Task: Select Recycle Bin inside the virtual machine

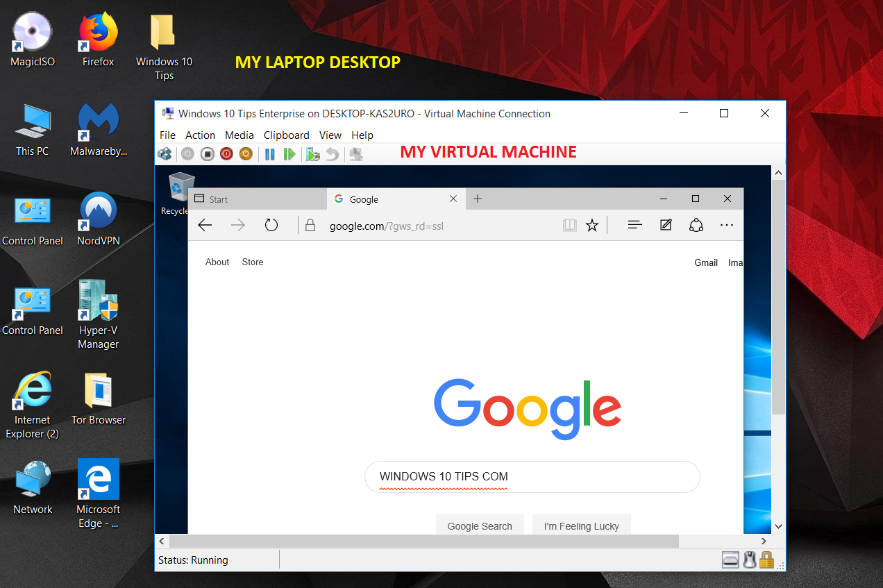Action: pos(176,194)
